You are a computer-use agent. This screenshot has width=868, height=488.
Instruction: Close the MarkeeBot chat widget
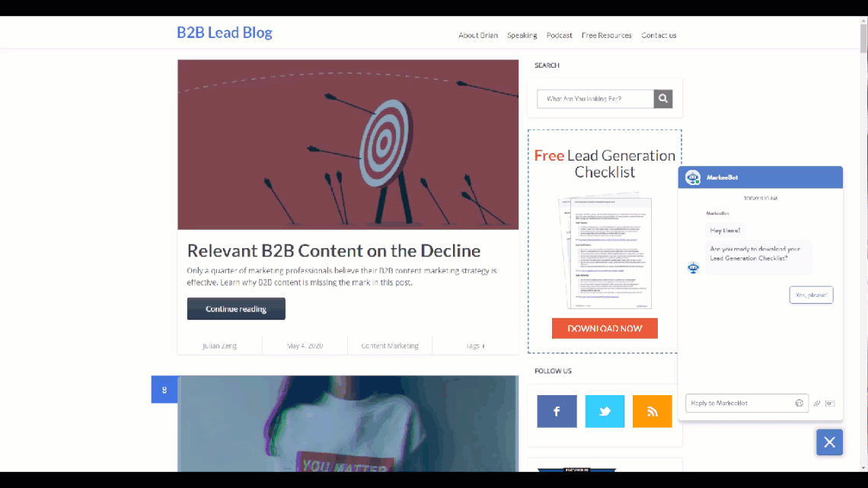[829, 442]
